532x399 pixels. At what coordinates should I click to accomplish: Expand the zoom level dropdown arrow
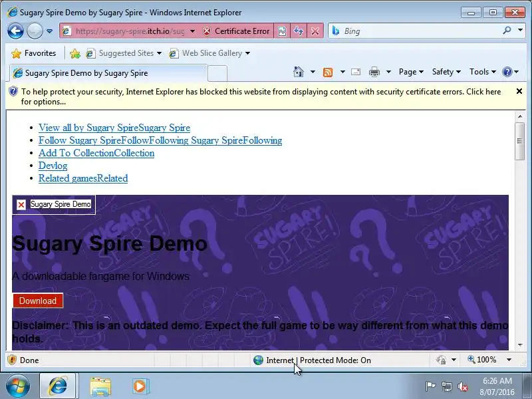509,360
